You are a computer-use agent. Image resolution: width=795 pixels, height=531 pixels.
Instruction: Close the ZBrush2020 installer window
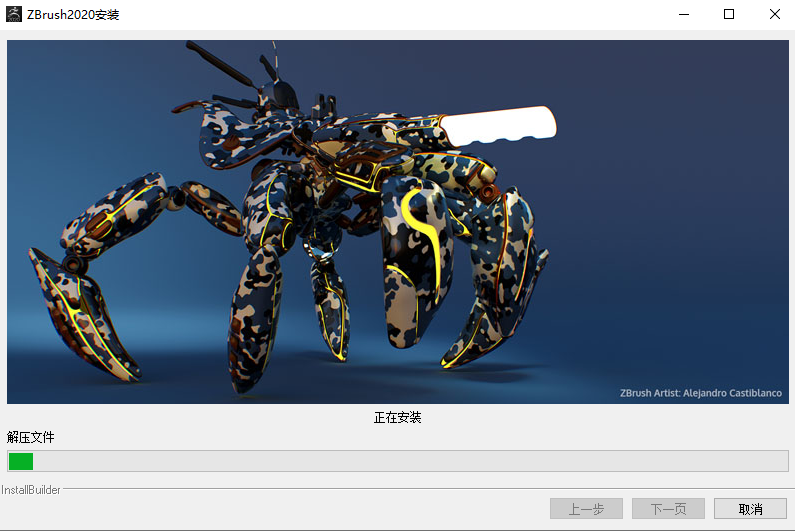tap(775, 14)
